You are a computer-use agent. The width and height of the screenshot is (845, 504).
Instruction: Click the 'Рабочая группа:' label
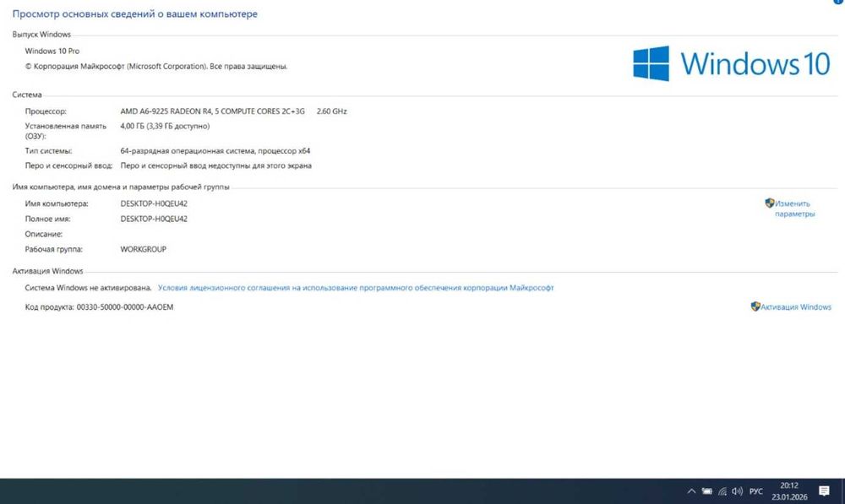pyautogui.click(x=54, y=249)
